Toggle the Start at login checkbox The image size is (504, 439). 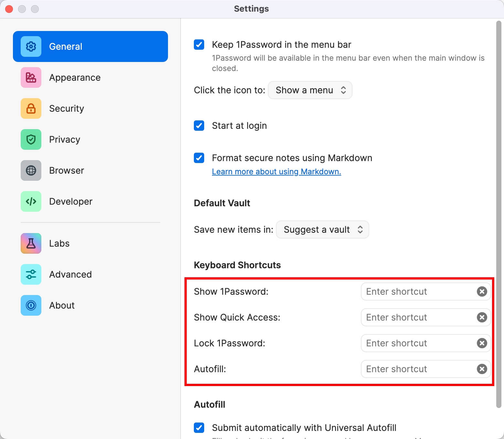point(199,126)
